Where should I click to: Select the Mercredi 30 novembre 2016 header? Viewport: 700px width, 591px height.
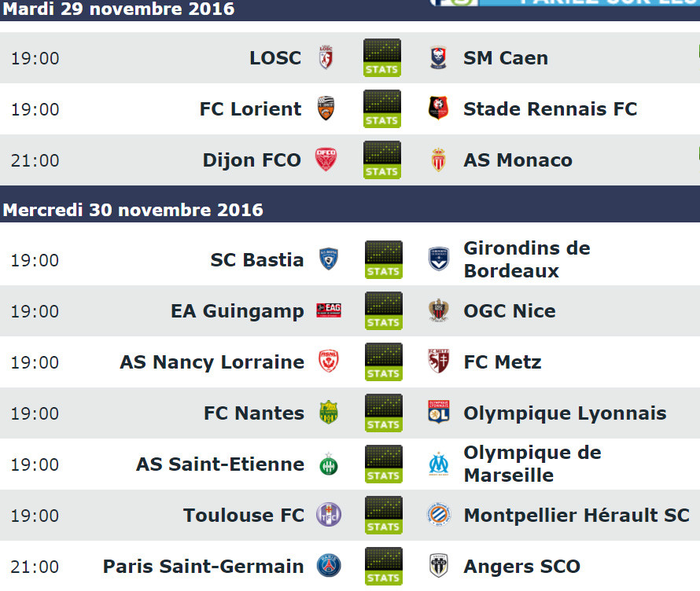[133, 210]
